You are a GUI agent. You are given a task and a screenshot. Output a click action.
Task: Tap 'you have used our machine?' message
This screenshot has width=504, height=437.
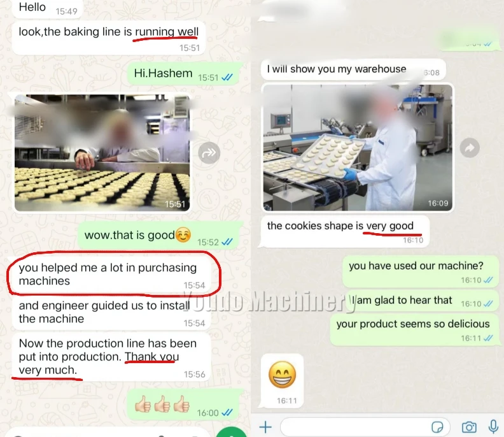[x=421, y=271]
